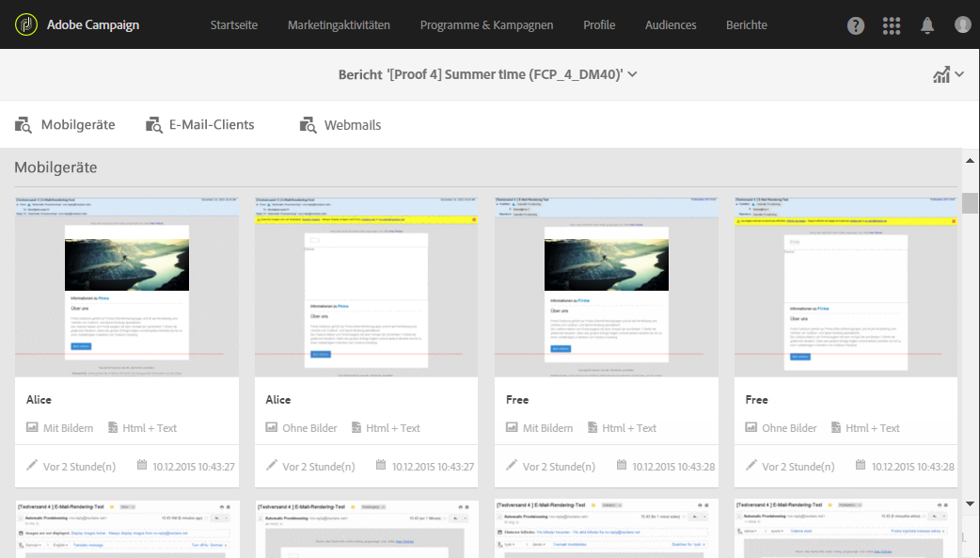The image size is (980, 558).
Task: Navigate to the Startseite tab
Action: click(x=234, y=25)
